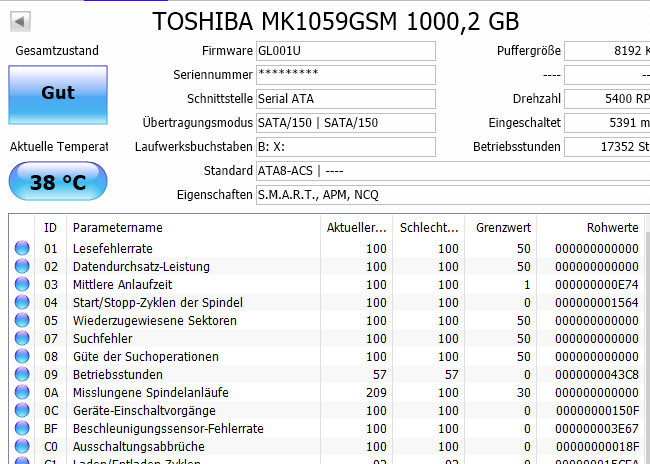Click status icon of Start/Stopp-Zyklen row

[22, 302]
